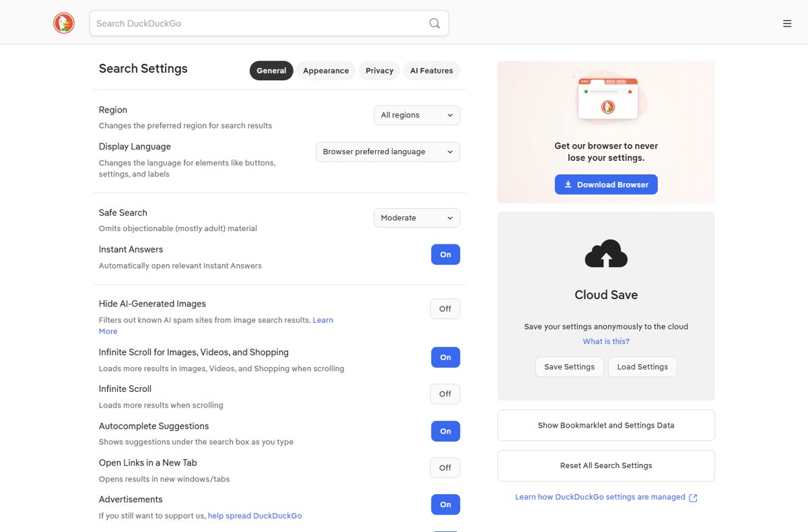
Task: Switch to the Appearance tab
Action: pyautogui.click(x=326, y=71)
